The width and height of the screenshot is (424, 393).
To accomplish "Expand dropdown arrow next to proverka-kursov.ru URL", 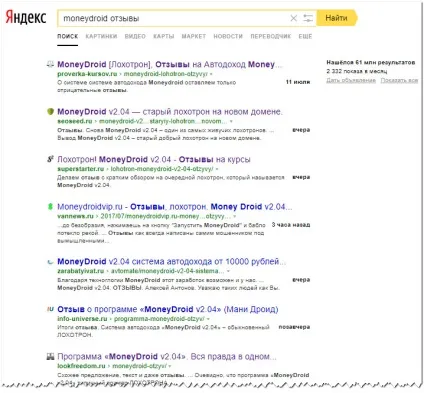I will coord(211,74).
